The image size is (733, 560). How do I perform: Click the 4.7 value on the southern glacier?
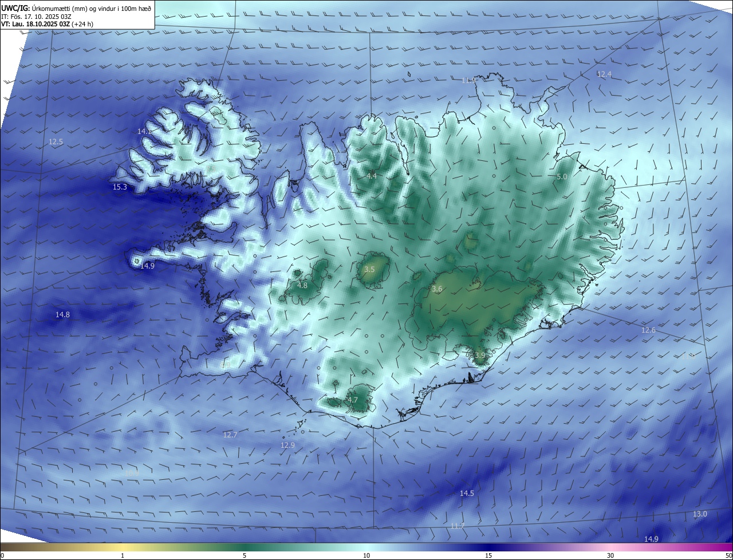(353, 400)
